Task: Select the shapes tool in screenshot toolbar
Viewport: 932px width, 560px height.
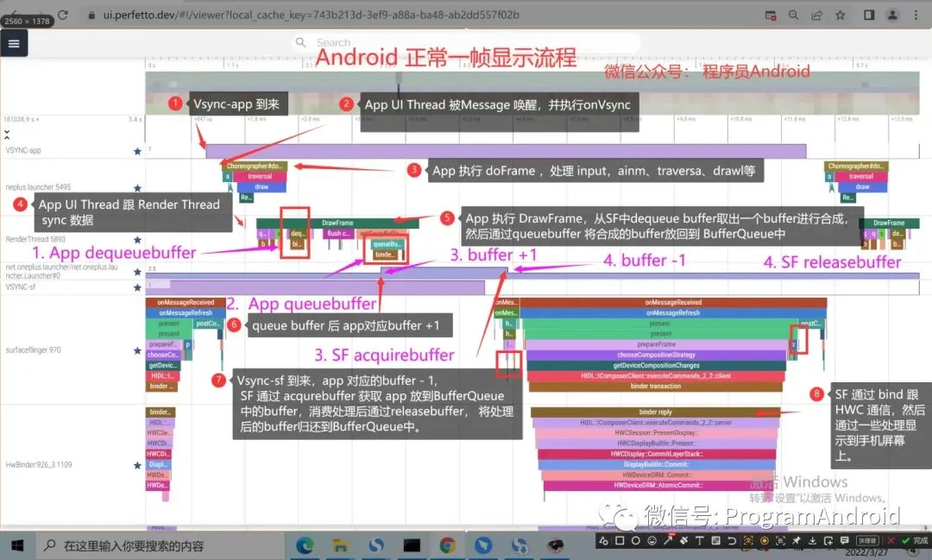Action: [x=603, y=541]
